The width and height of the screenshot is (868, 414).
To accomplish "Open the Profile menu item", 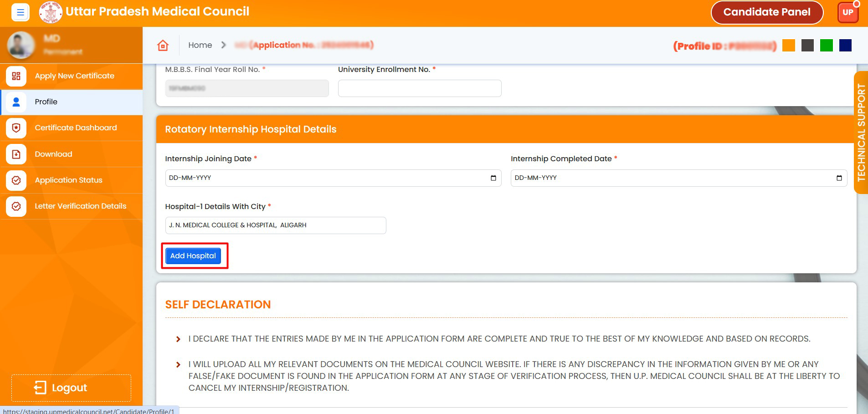I will click(46, 102).
